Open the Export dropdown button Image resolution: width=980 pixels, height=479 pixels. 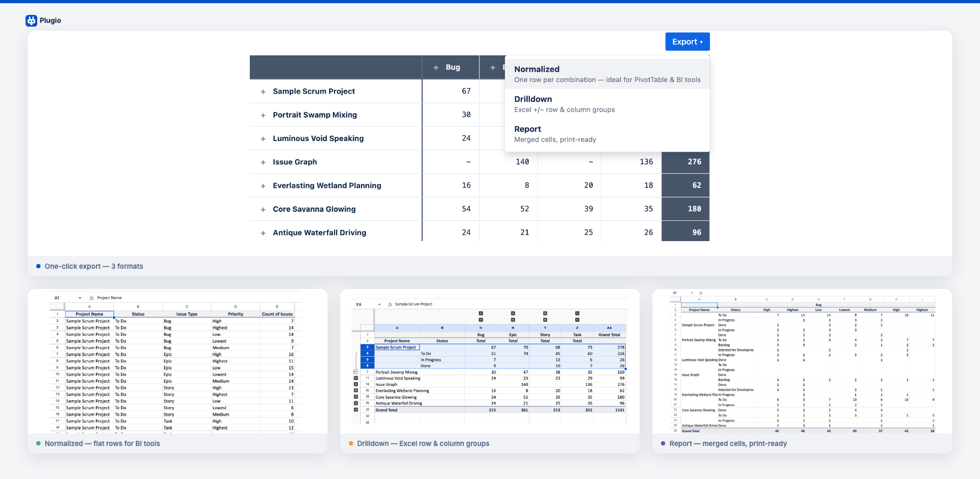tap(687, 42)
